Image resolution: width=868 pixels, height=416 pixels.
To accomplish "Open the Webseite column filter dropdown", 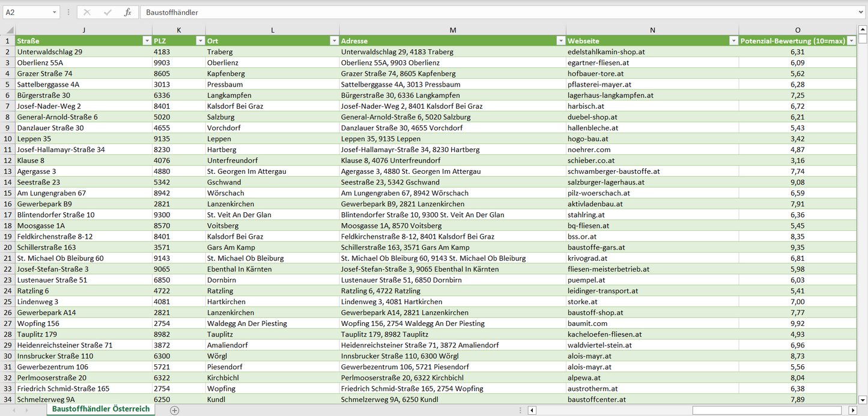I will [x=733, y=41].
